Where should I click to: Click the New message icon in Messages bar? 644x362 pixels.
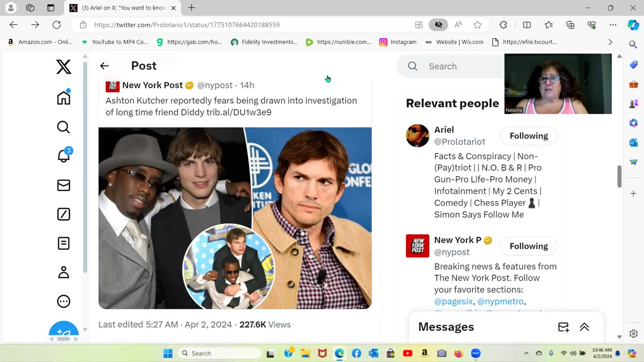563,327
